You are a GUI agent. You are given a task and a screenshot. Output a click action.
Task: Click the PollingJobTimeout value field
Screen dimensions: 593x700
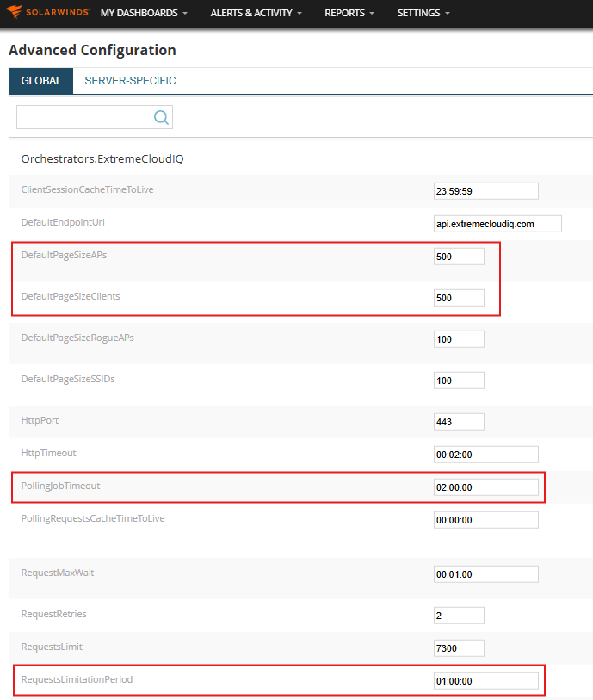tap(486, 487)
